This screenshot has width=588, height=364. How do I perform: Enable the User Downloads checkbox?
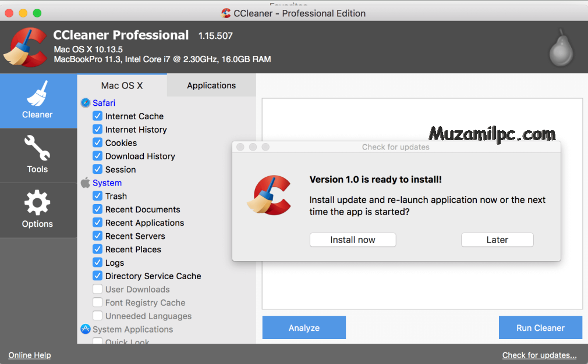[x=97, y=289]
